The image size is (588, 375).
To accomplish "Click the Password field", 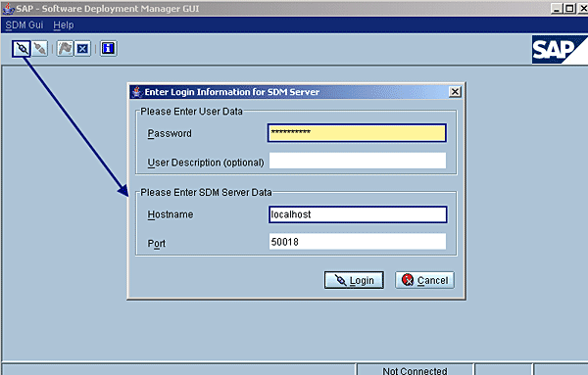I will coord(357,133).
